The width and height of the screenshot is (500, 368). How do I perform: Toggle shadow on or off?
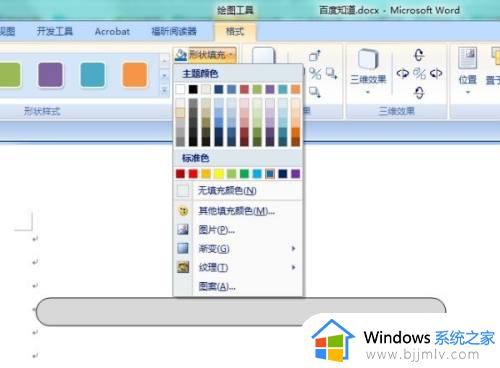pyautogui.click(x=315, y=73)
